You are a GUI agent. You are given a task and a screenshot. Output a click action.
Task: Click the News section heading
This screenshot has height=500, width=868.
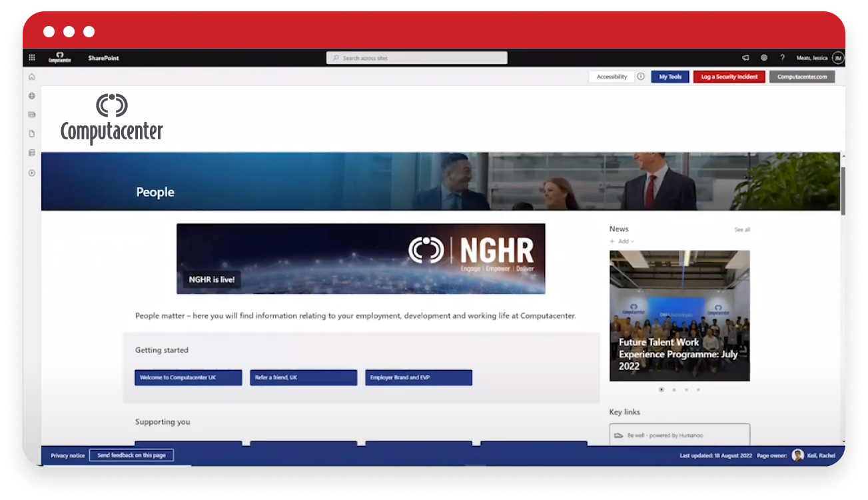619,229
